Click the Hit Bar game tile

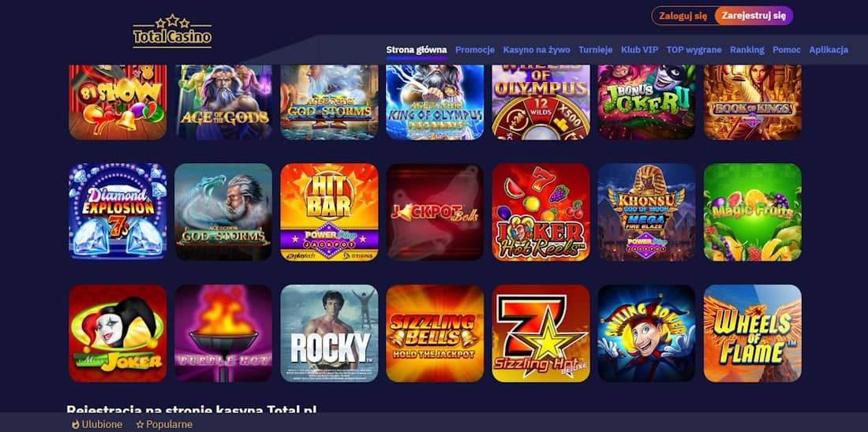(329, 212)
